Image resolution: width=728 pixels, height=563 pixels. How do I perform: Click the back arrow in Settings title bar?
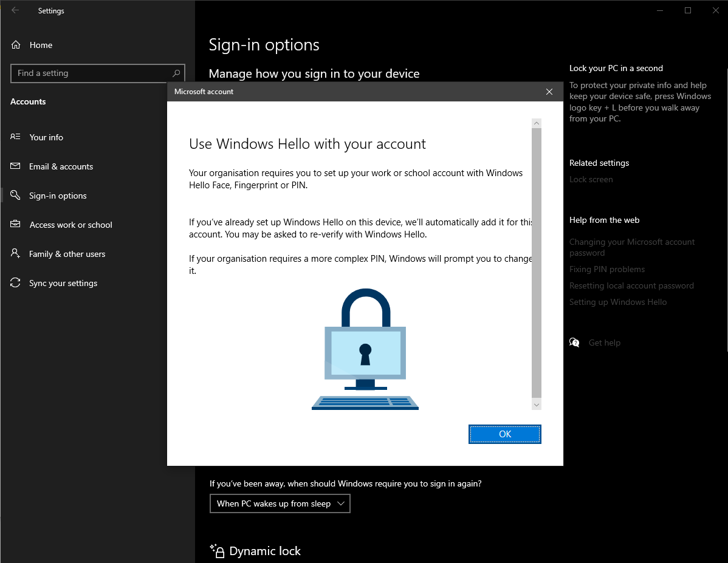pos(15,10)
